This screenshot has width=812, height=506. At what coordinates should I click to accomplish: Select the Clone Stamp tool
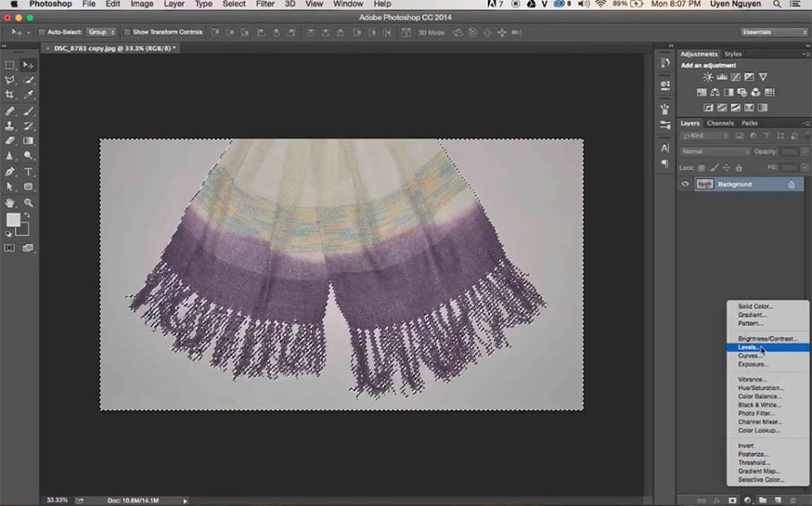pyautogui.click(x=10, y=126)
